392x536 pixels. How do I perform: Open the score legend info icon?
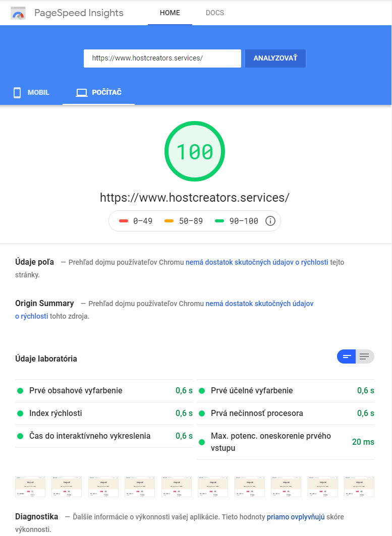(x=270, y=221)
